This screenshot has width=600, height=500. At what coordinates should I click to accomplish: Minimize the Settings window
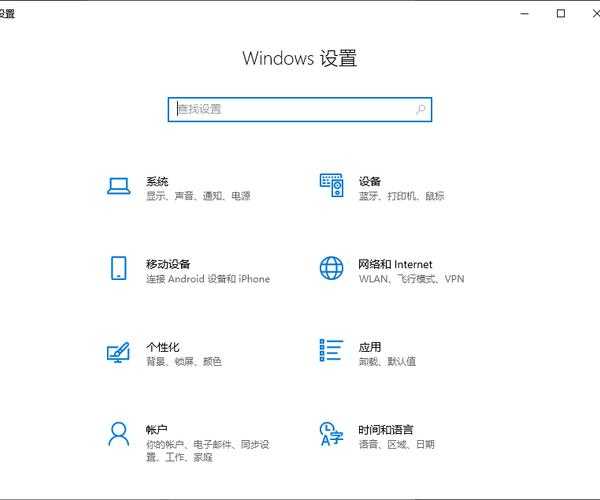pyautogui.click(x=526, y=14)
